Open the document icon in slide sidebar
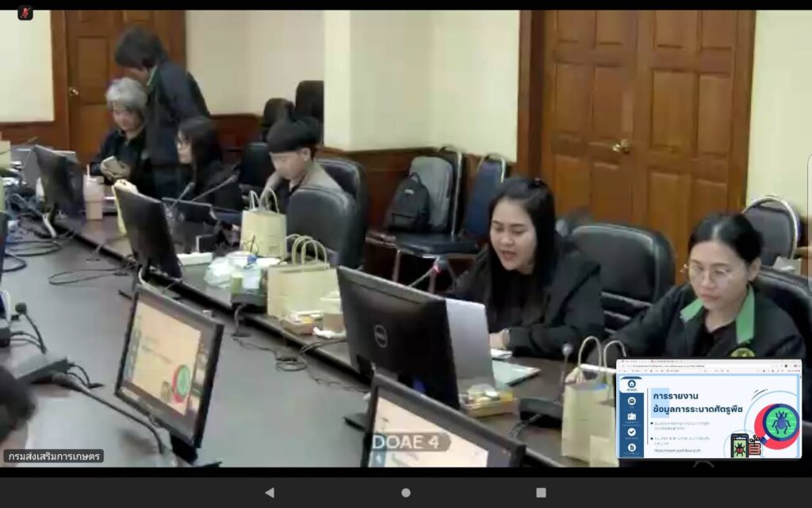This screenshot has width=812, height=508. coord(631,448)
